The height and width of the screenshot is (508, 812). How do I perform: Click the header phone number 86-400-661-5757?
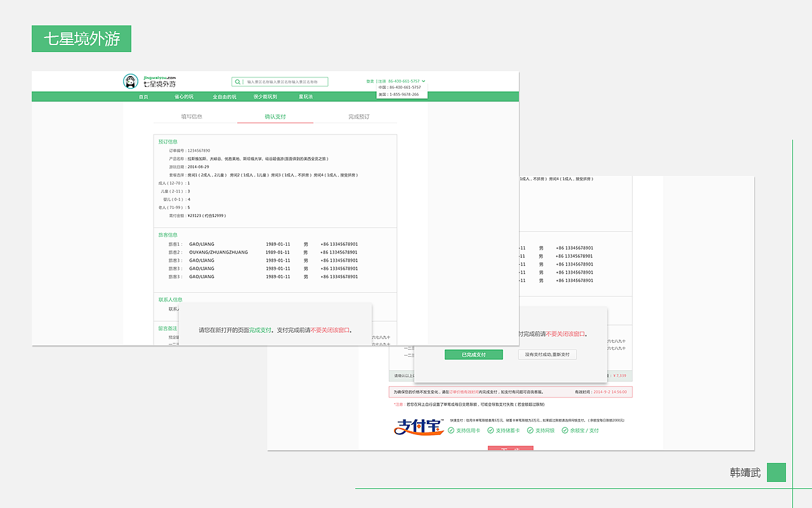pos(404,81)
